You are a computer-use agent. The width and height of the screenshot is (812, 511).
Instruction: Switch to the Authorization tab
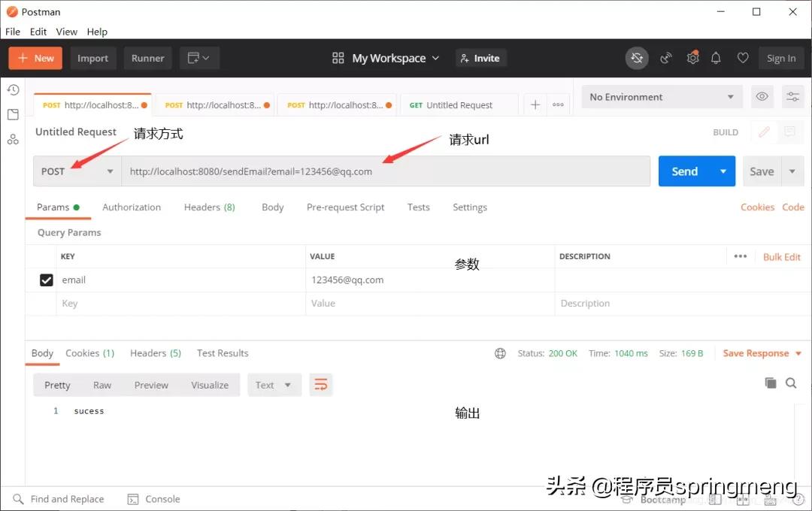tap(132, 207)
